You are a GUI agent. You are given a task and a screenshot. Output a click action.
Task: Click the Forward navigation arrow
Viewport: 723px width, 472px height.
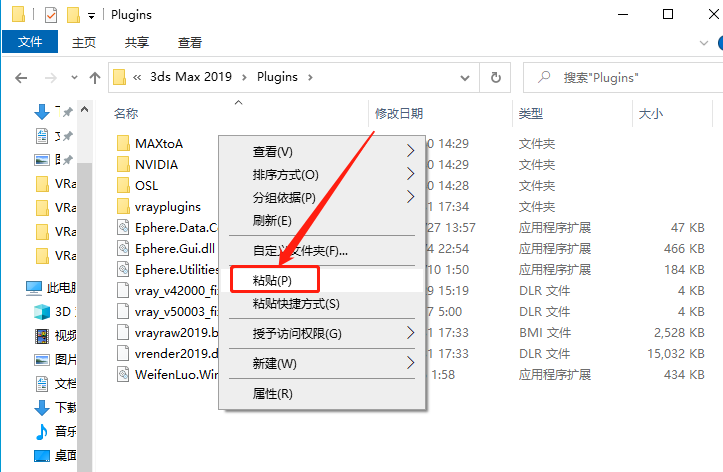click(51, 78)
